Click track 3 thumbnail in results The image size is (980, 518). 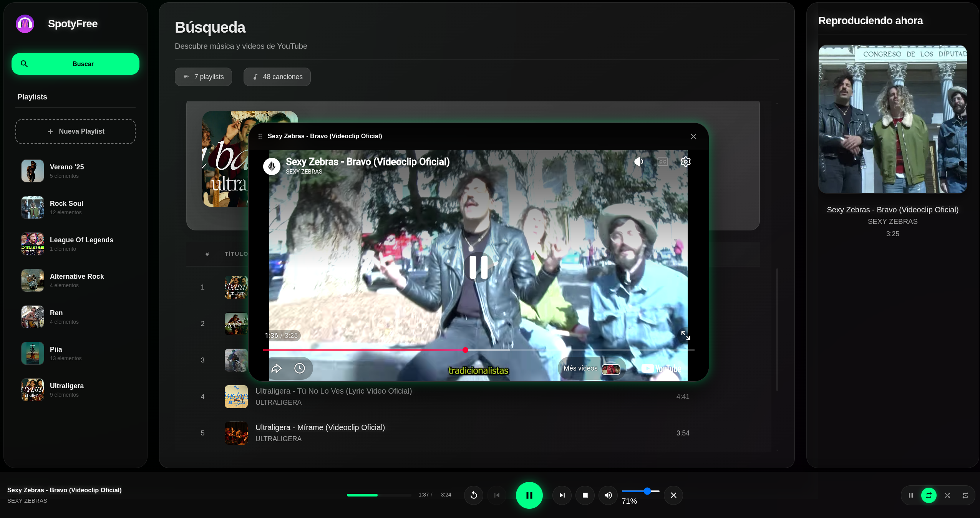pos(236,360)
